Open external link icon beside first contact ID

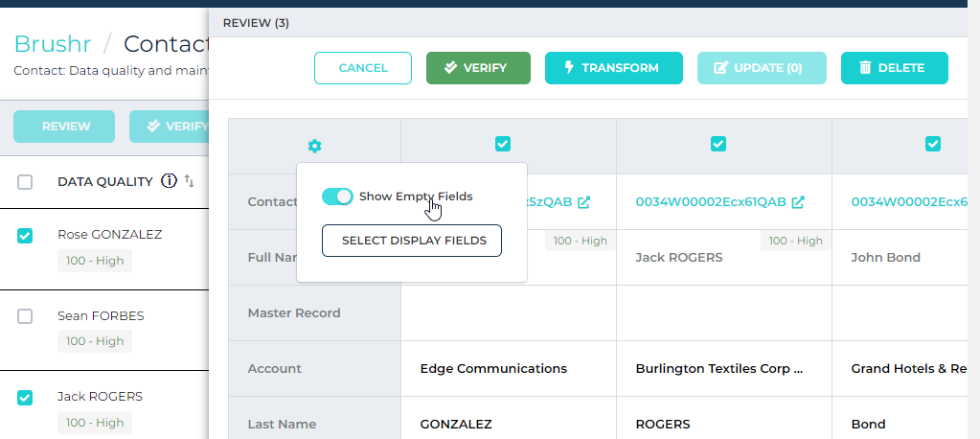pyautogui.click(x=582, y=202)
